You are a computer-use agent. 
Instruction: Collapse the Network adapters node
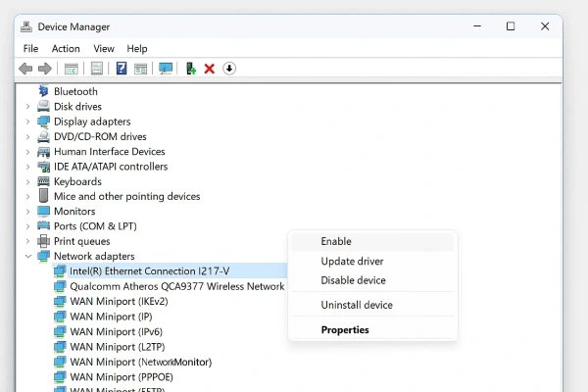coord(28,256)
